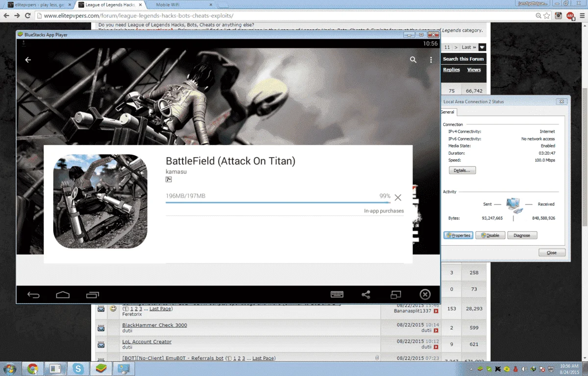Screen dimensions: 588x376
Task: Click the next page arrow in pagination
Action: tap(456, 47)
